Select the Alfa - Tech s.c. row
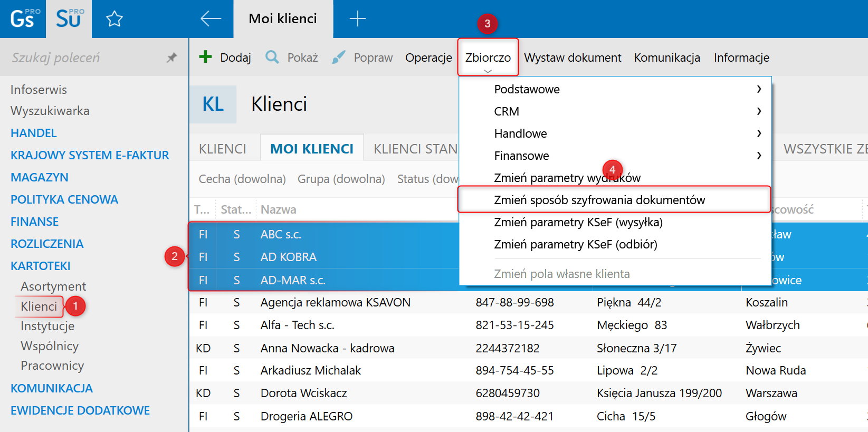Screen dimensions: 868x432 point(529,325)
